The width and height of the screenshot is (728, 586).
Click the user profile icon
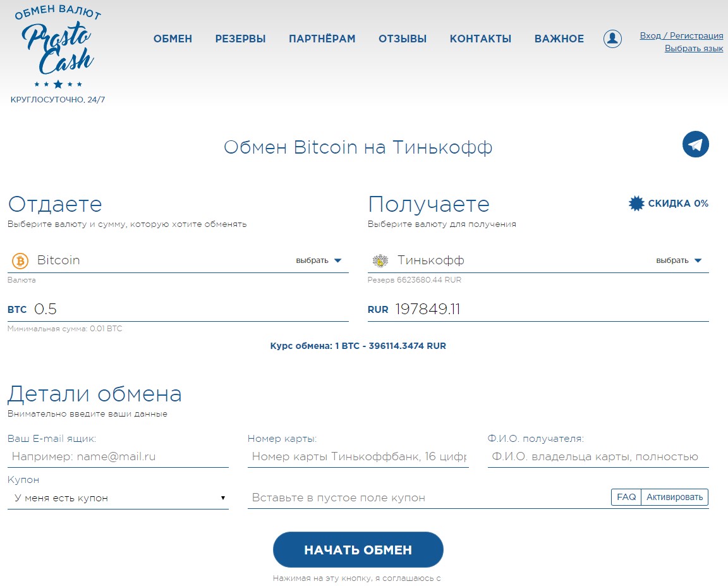[x=612, y=39]
